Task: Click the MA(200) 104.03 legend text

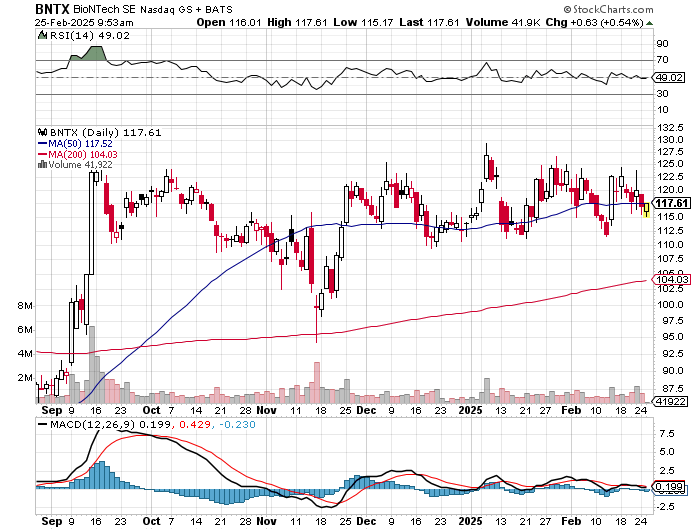Action: point(83,154)
